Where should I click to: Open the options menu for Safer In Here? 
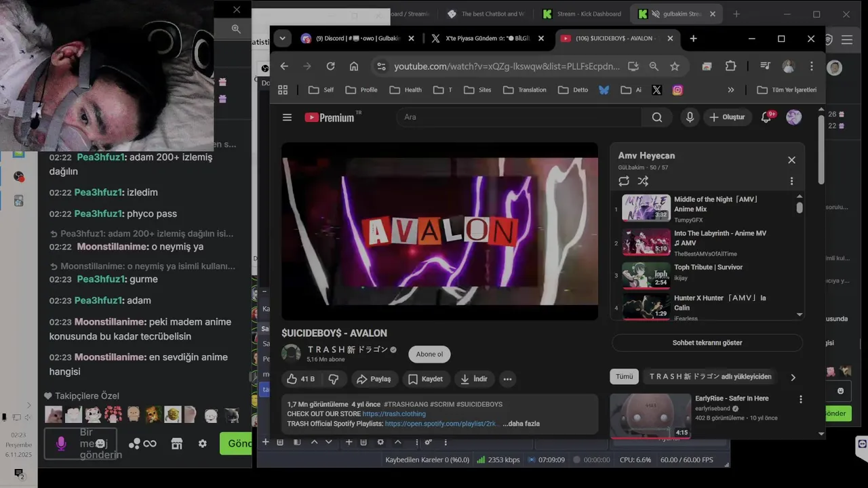coord(801,400)
